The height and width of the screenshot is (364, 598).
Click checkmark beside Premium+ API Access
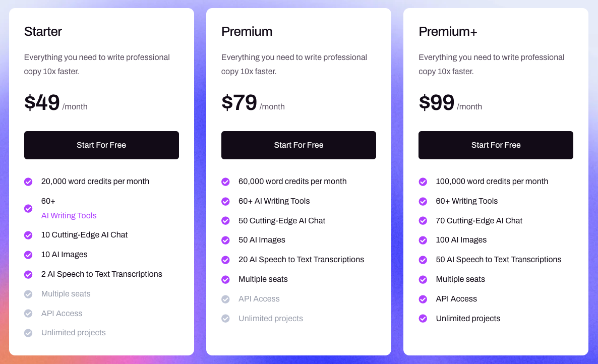(x=423, y=299)
